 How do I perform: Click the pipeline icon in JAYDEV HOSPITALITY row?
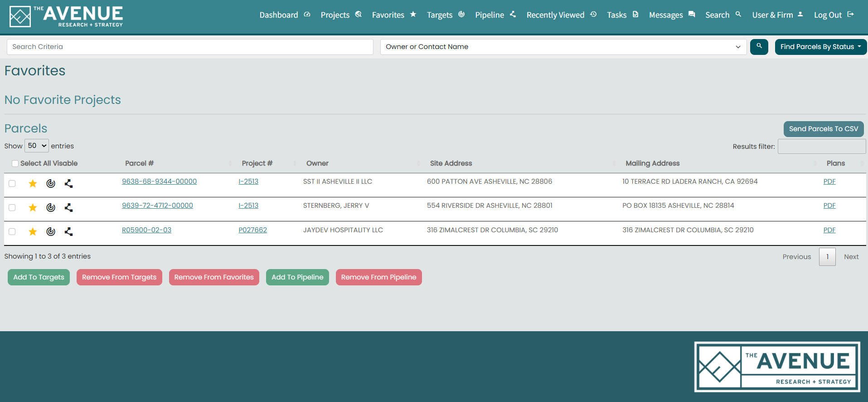point(68,231)
